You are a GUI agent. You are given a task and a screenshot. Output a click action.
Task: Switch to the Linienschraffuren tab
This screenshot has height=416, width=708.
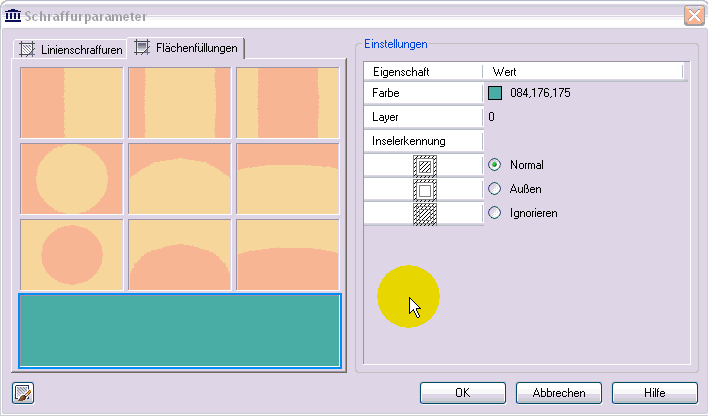click(71, 49)
